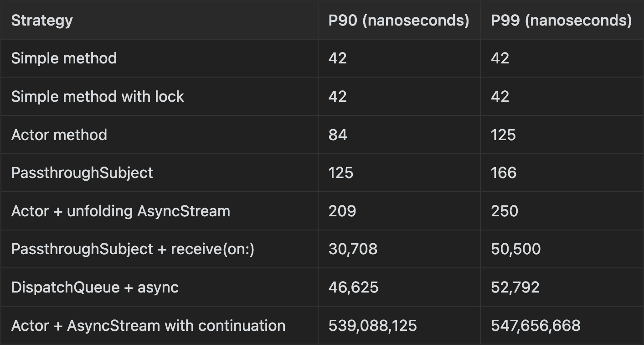Click the P90 value 84
Viewport: 644px width, 345px height.
338,135
